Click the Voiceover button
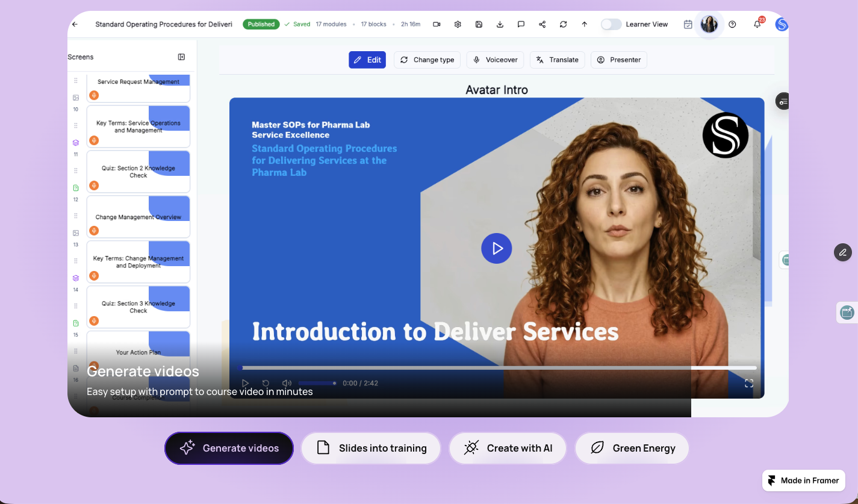This screenshot has height=504, width=858. point(495,60)
